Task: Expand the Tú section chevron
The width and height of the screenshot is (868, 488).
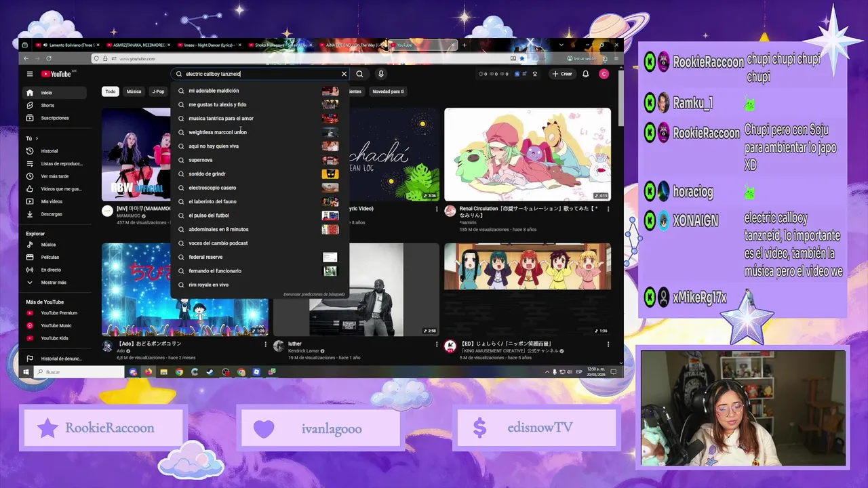Action: 36,138
